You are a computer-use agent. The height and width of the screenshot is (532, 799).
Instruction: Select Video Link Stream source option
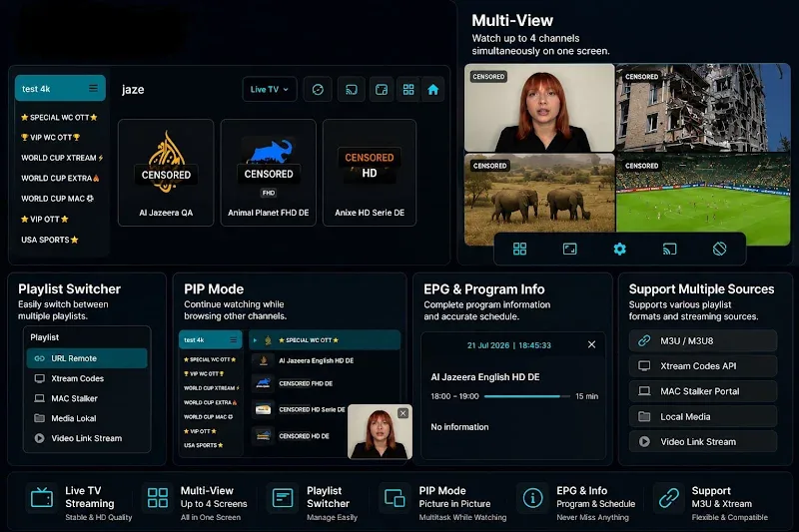[703, 441]
